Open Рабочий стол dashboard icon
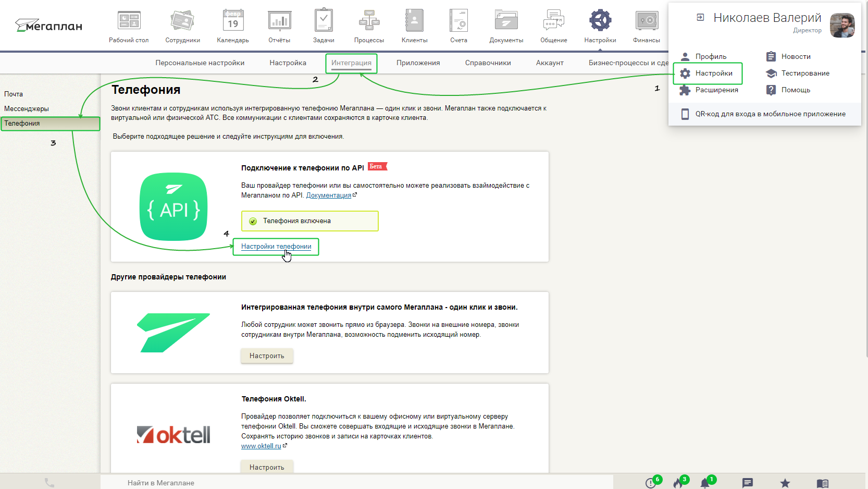The height and width of the screenshot is (489, 868). coord(129,21)
